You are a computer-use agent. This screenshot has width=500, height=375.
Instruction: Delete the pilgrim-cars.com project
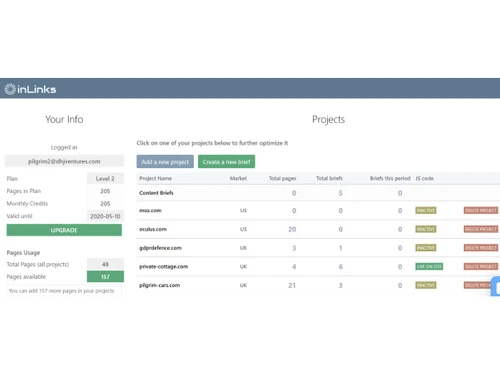pyautogui.click(x=477, y=285)
